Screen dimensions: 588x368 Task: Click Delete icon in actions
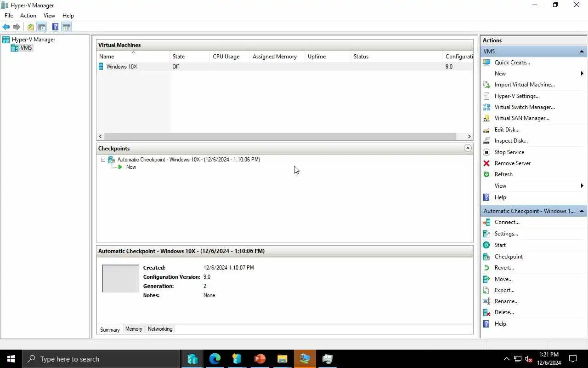click(486, 312)
